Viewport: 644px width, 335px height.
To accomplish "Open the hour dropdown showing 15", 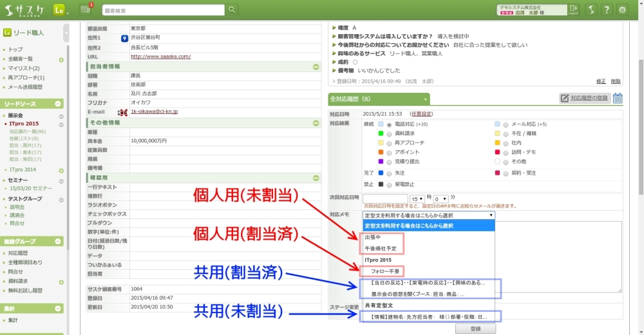I will 417,198.
